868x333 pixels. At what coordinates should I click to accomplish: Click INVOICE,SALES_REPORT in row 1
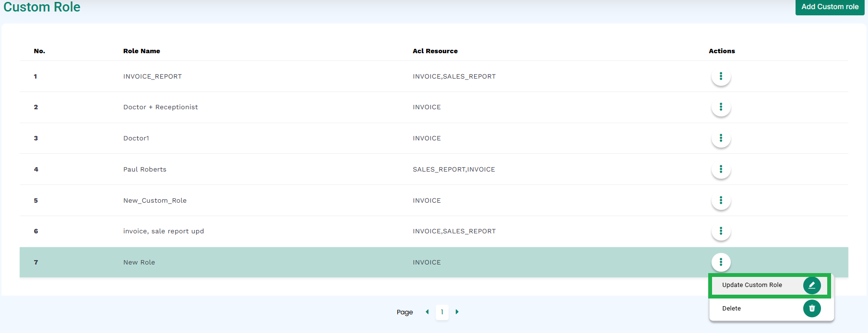click(x=454, y=76)
